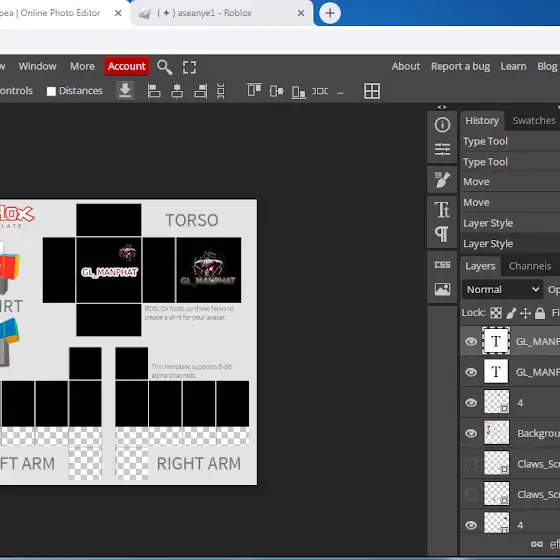Click the red Account button

click(127, 66)
